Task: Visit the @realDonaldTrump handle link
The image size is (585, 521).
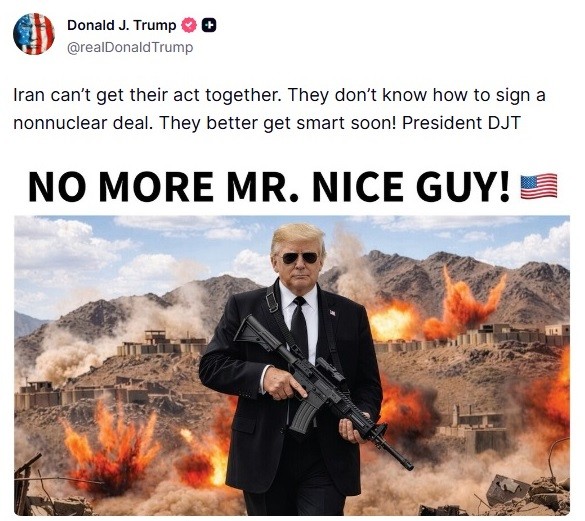Action: pyautogui.click(x=130, y=47)
